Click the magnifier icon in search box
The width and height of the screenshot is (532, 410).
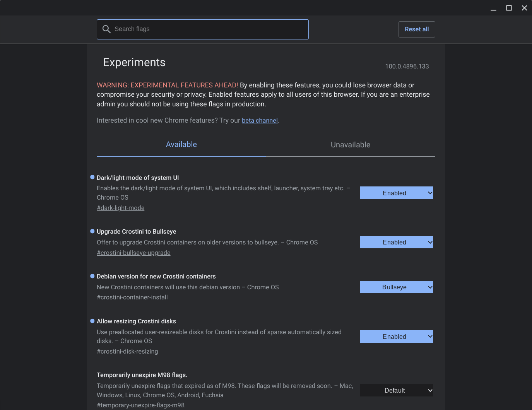click(106, 29)
